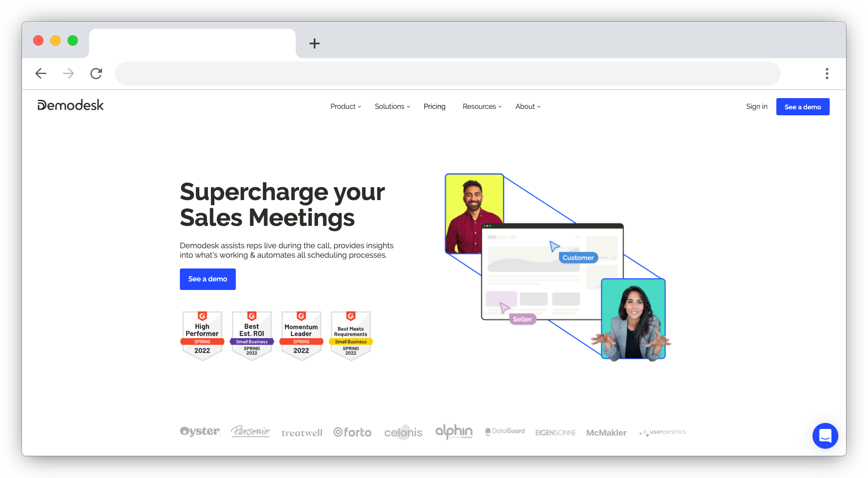Click the See a demo button hero
Viewport: 868px width, 478px height.
208,279
